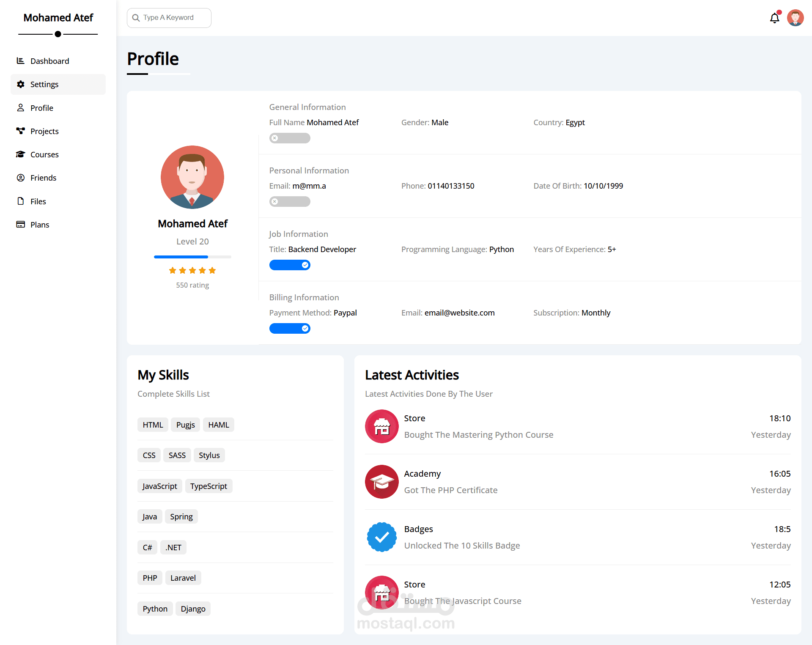Click the Store icon for Python course

click(381, 426)
